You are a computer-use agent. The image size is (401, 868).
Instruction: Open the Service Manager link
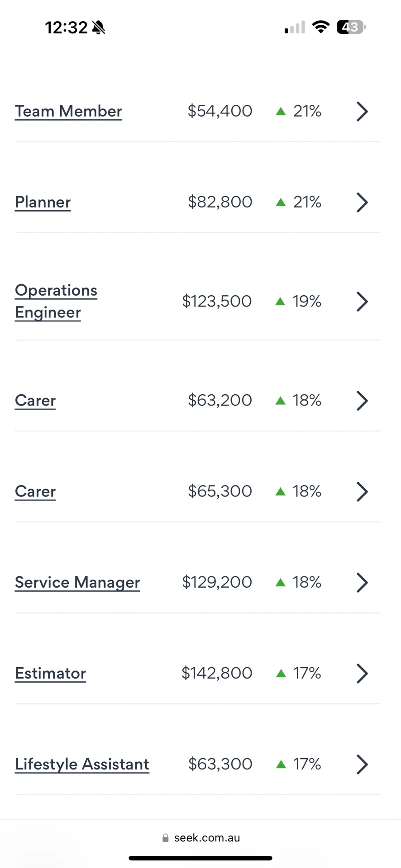(77, 582)
